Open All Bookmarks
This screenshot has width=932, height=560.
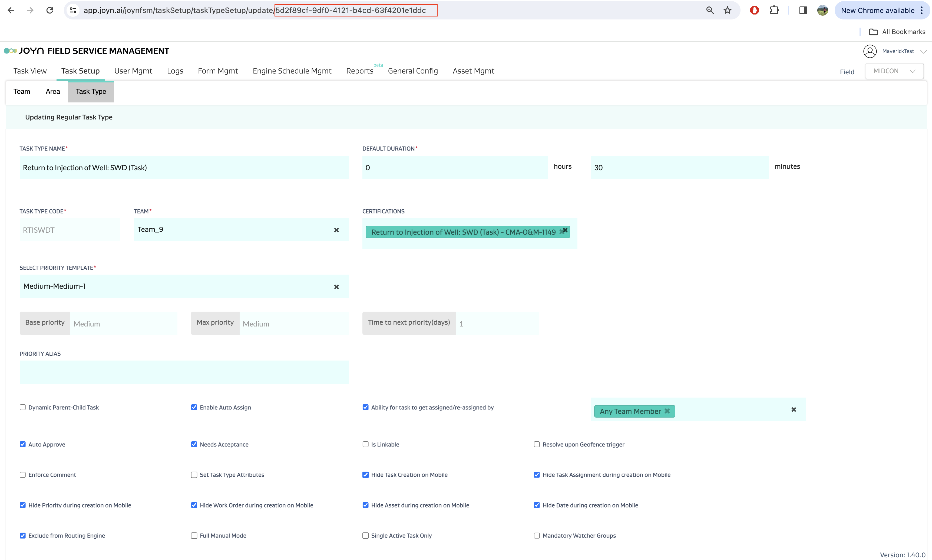pos(897,32)
